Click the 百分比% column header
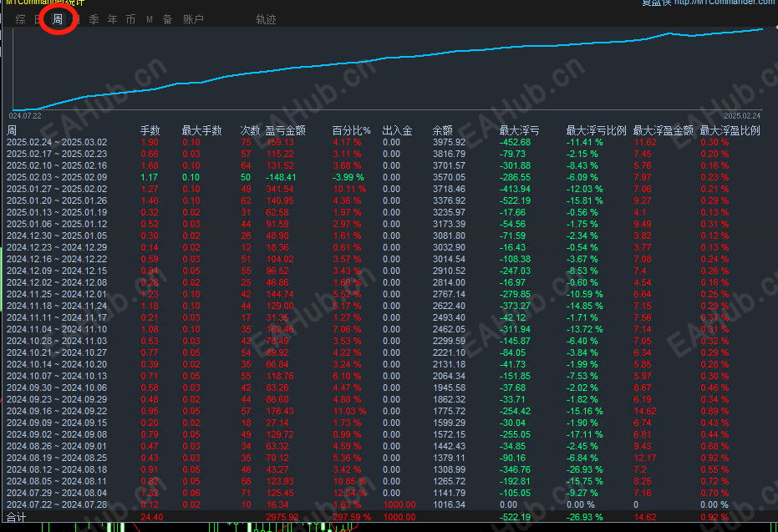 tap(351, 130)
